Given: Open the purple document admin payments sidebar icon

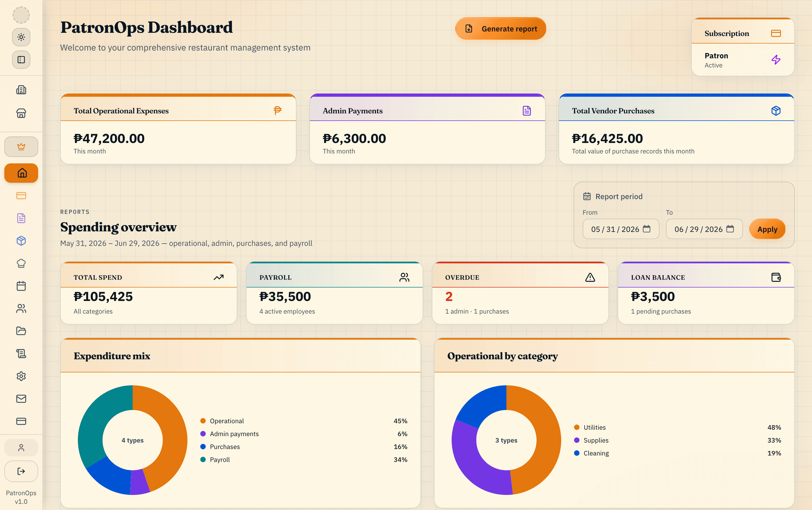Looking at the screenshot, I should pyautogui.click(x=21, y=218).
